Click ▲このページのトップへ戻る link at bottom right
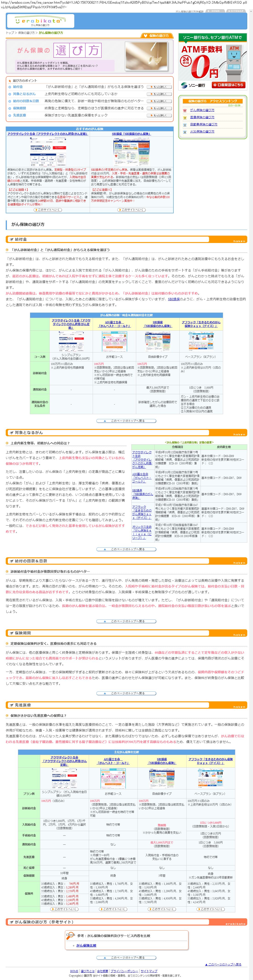The image size is (253, 980). [x=223, y=964]
